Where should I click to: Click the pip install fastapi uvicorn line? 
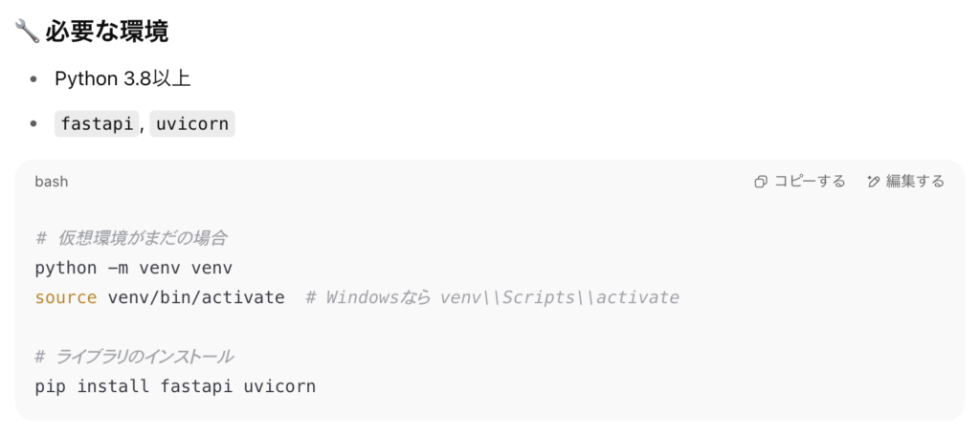[176, 386]
